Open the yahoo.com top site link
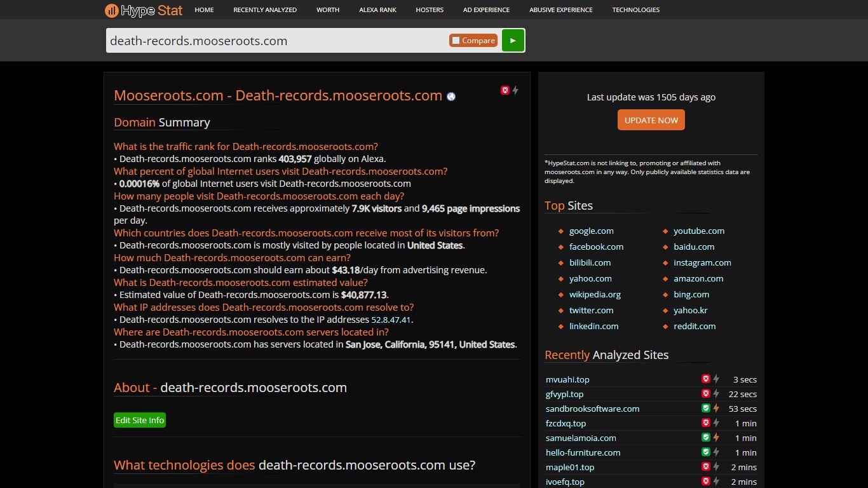The image size is (868, 488). [590, 278]
